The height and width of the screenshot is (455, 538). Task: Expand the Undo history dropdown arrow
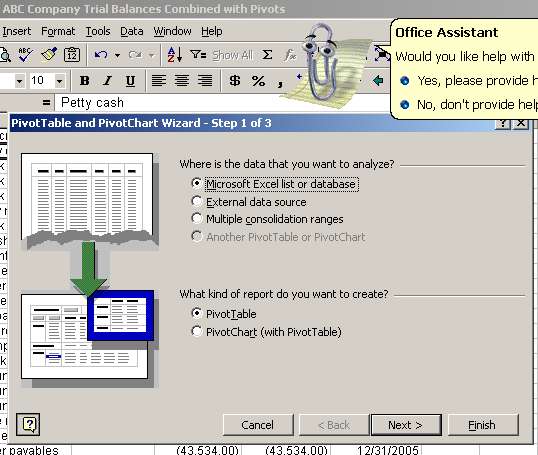[117, 55]
